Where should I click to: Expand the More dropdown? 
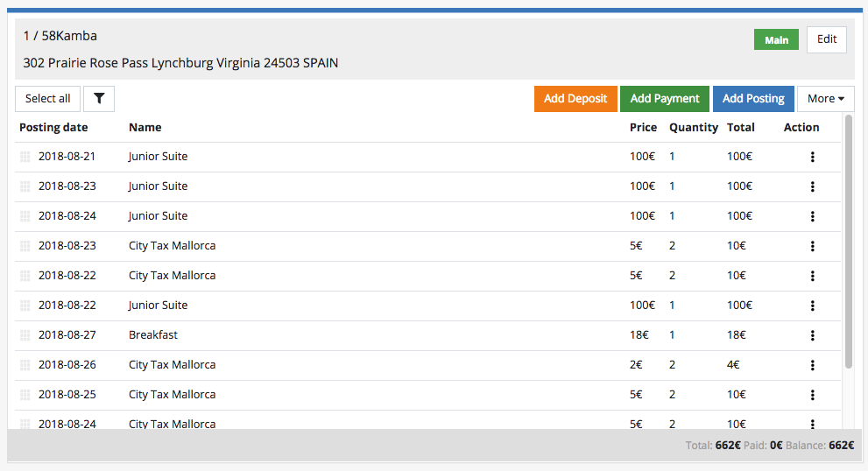[x=825, y=99]
